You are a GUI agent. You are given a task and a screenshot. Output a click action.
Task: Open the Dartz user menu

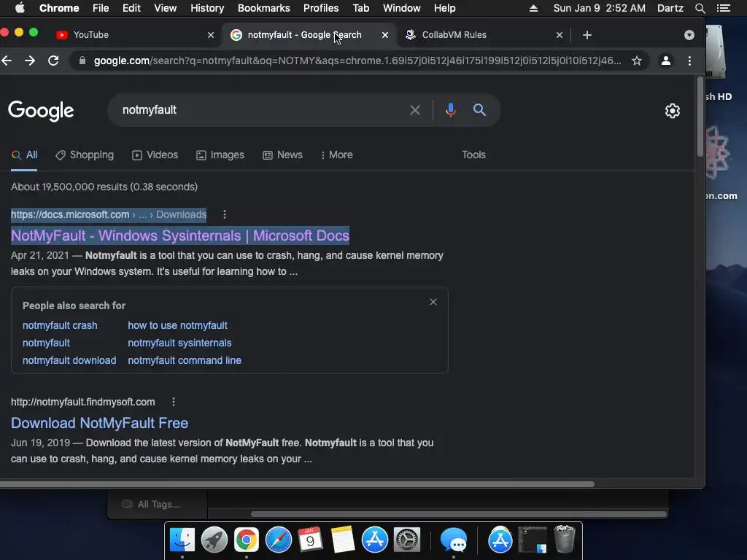(x=670, y=8)
